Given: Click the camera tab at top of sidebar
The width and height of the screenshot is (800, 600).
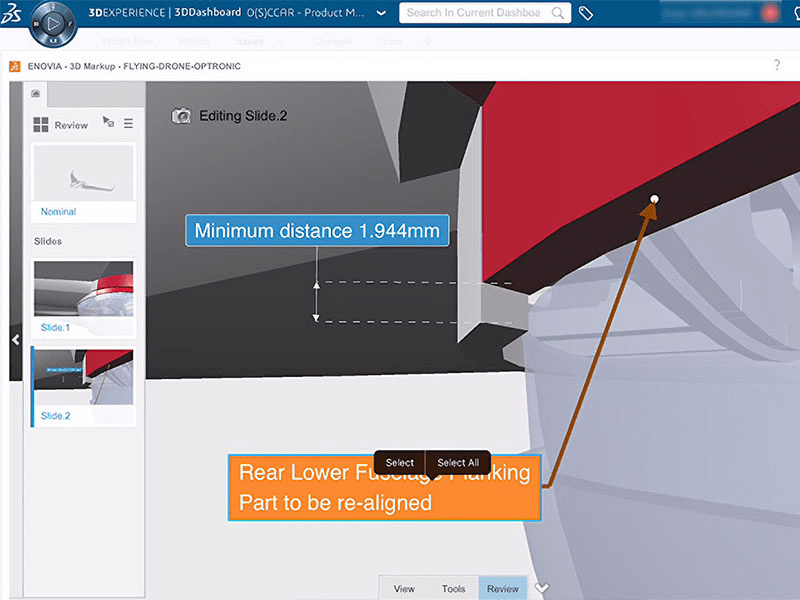Looking at the screenshot, I should [x=35, y=92].
